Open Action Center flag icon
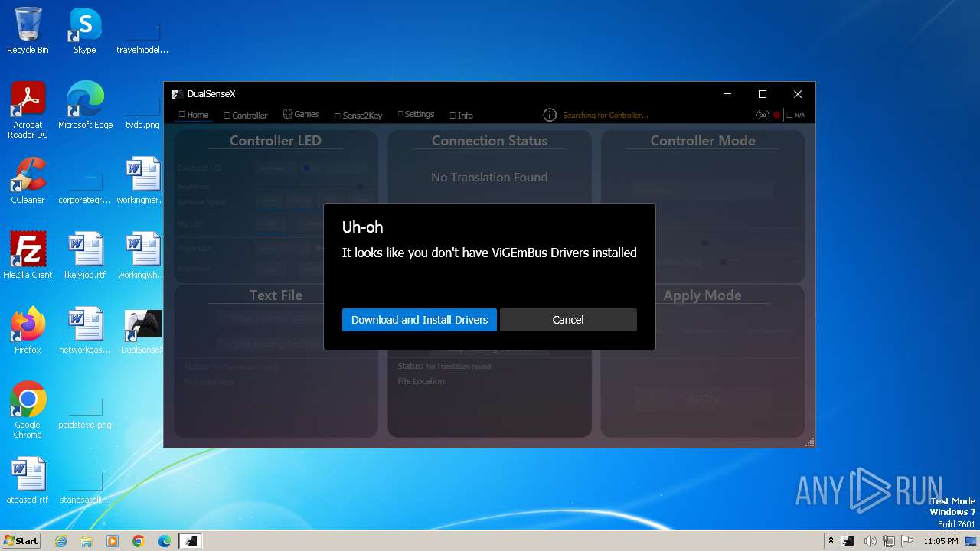980x551 pixels. coord(907,541)
